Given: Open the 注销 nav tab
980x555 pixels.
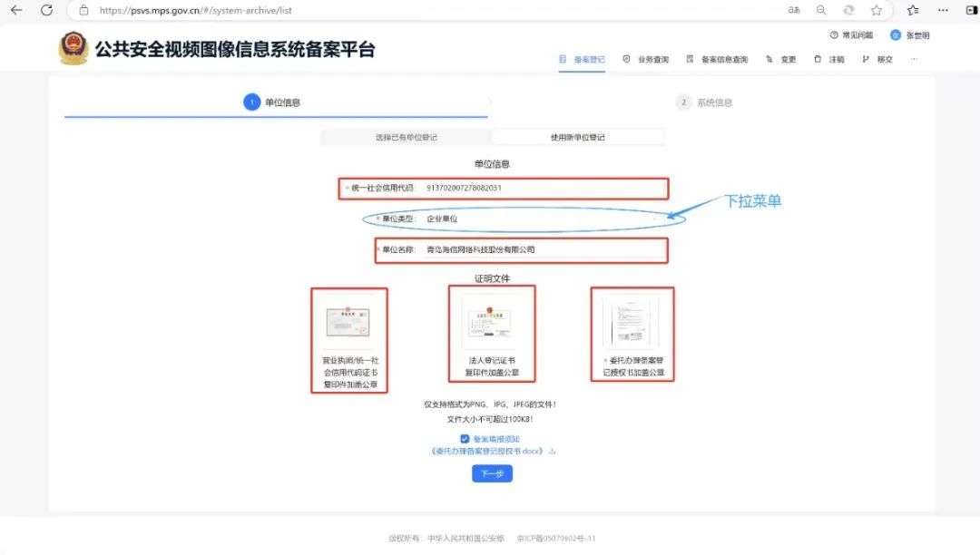Looking at the screenshot, I should (x=828, y=59).
